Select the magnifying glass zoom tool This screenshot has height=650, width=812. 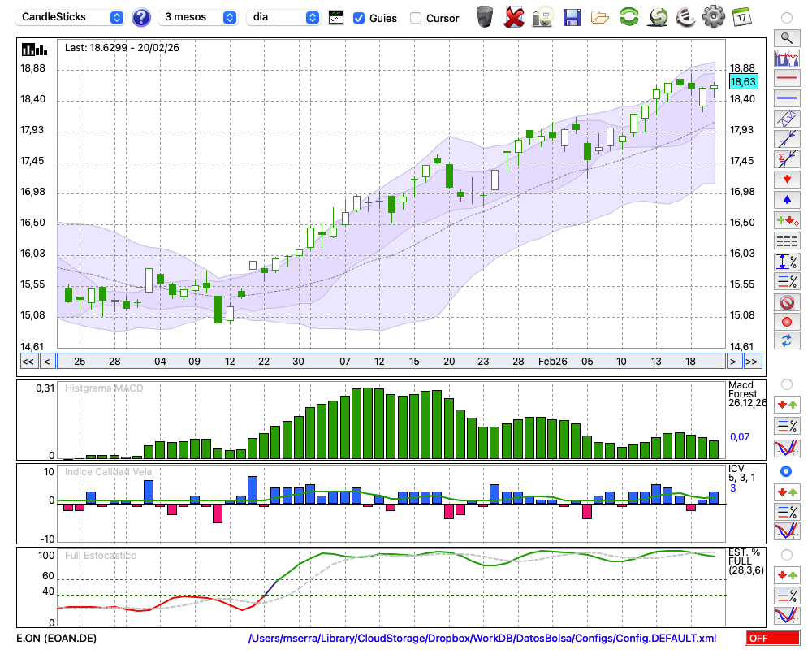pyautogui.click(x=787, y=38)
